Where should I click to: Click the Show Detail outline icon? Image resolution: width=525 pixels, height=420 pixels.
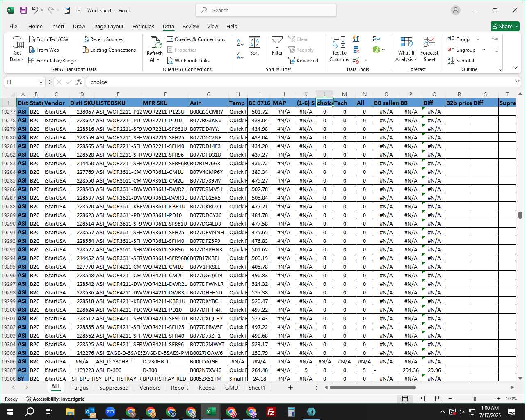point(495,39)
